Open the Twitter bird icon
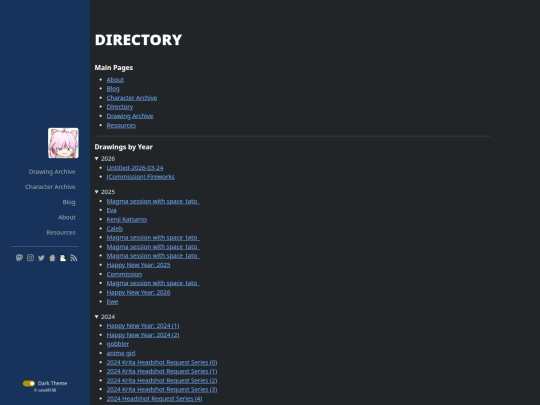 coord(41,258)
